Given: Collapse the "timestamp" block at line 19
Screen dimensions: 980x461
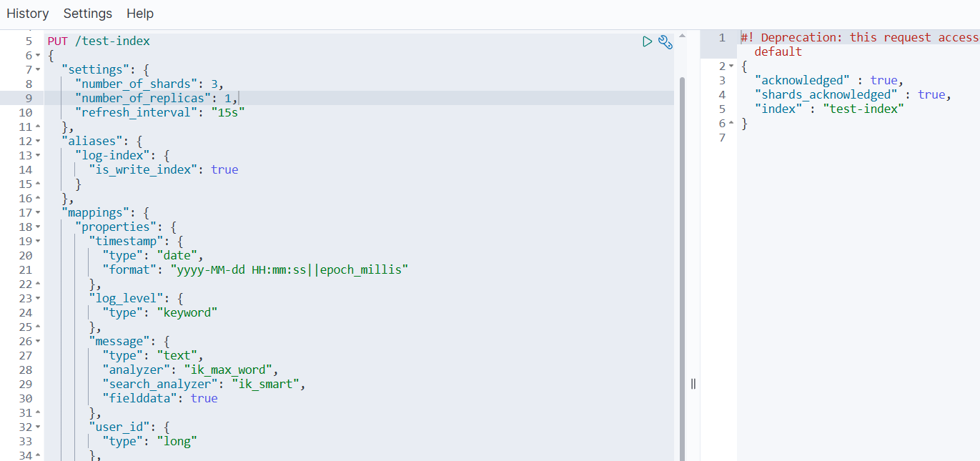Looking at the screenshot, I should [x=38, y=242].
